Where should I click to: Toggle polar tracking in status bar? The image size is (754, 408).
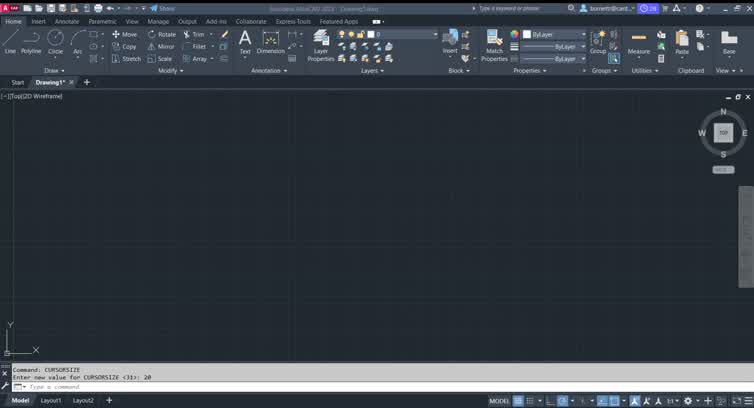click(x=562, y=401)
